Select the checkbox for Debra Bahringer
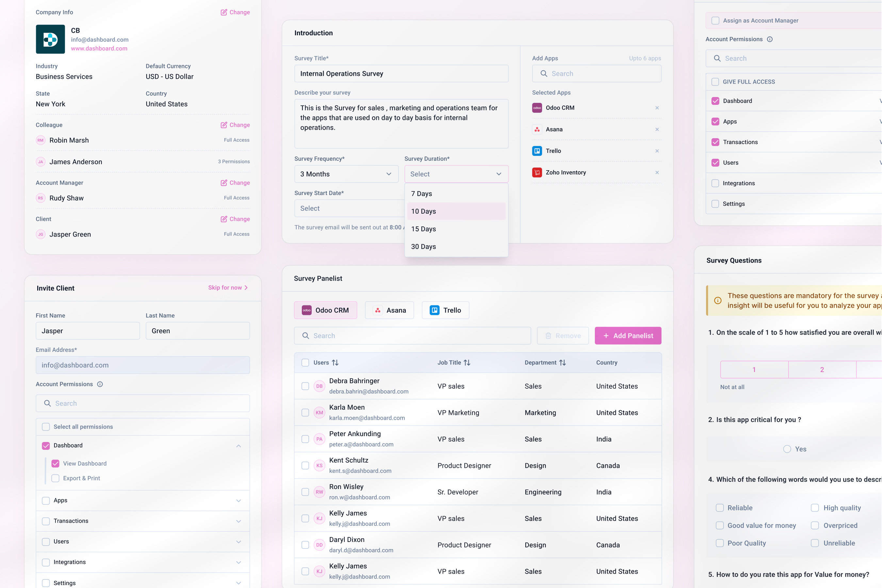 tap(305, 386)
